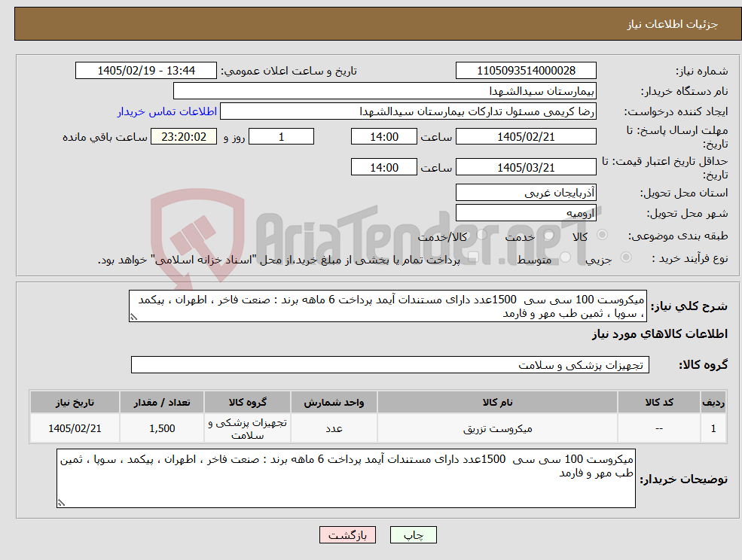
Task: Select the کالا/خدمت radio button
Action: click(481, 235)
